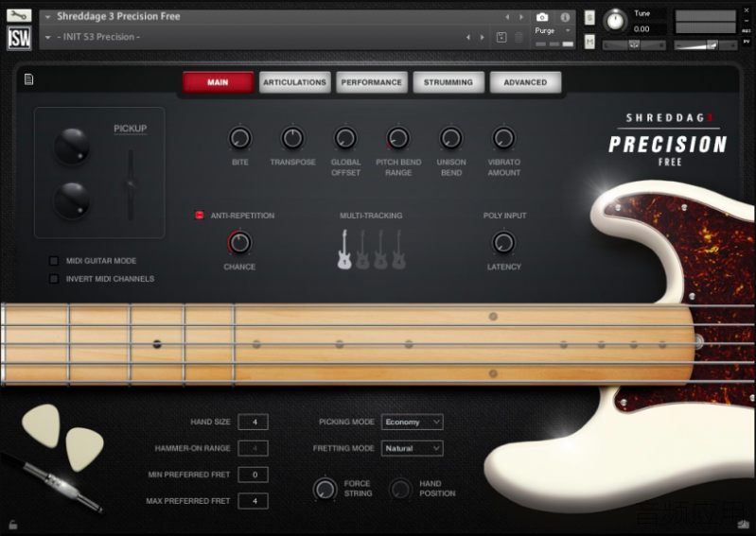Image resolution: width=756 pixels, height=536 pixels.
Task: Click the lower pickup knob
Action: click(72, 200)
